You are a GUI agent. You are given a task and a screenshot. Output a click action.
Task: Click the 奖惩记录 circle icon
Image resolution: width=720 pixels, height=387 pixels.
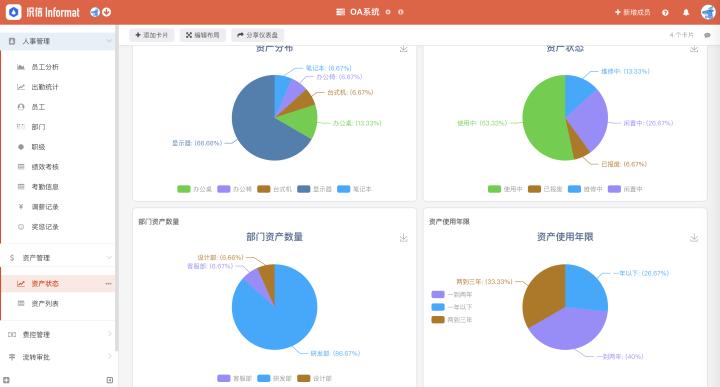[x=21, y=227]
